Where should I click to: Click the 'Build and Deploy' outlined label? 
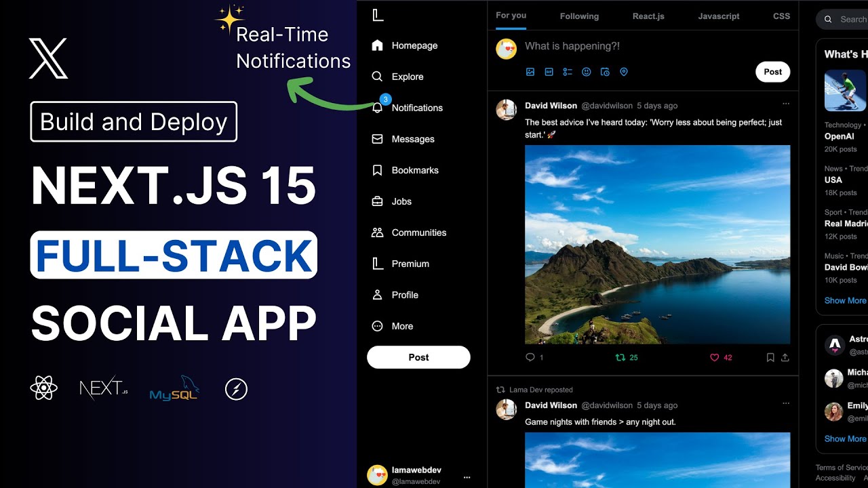tap(134, 122)
